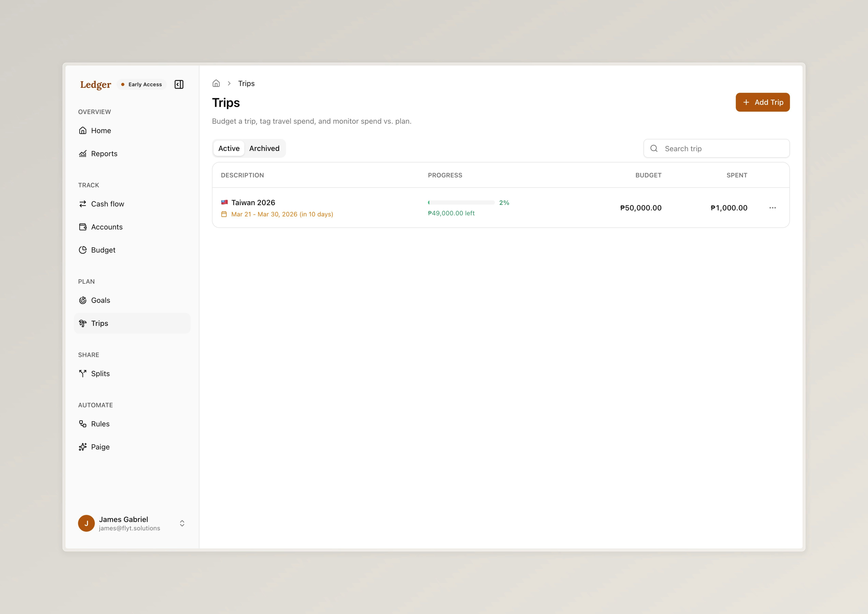868x614 pixels.
Task: Click the Add Trip button
Action: [763, 102]
